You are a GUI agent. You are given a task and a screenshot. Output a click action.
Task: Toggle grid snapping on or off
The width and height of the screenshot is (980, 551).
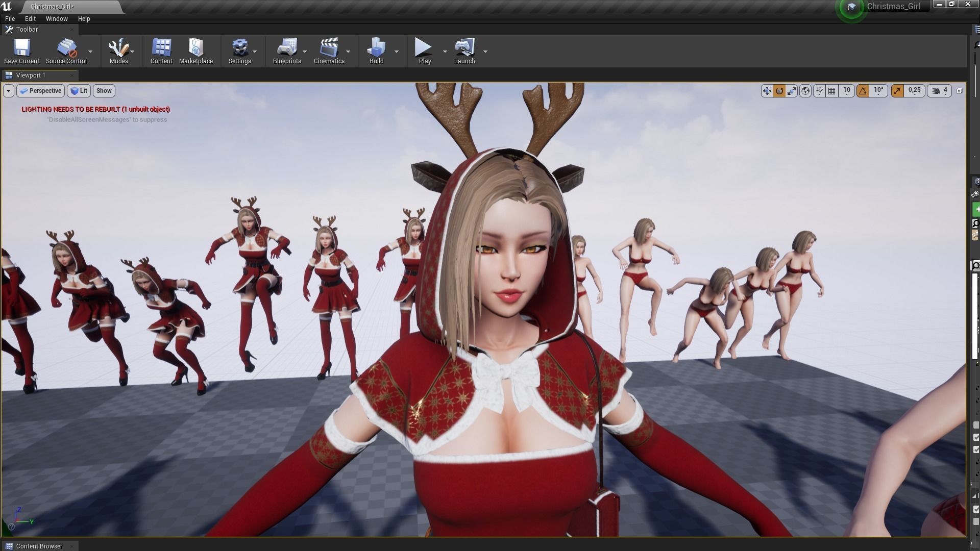(x=832, y=91)
